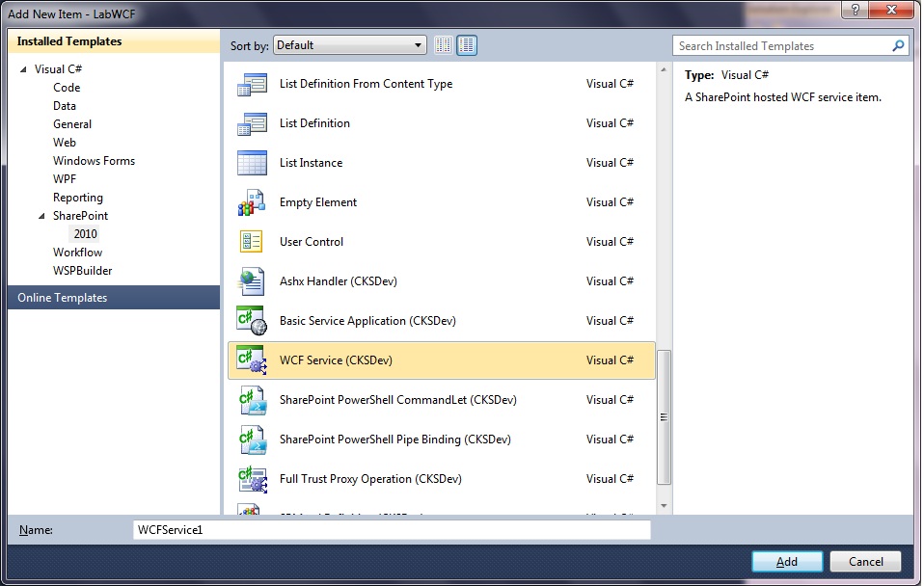This screenshot has height=586, width=924.
Task: Select Full Trust Proxy Operation icon
Action: click(x=252, y=479)
